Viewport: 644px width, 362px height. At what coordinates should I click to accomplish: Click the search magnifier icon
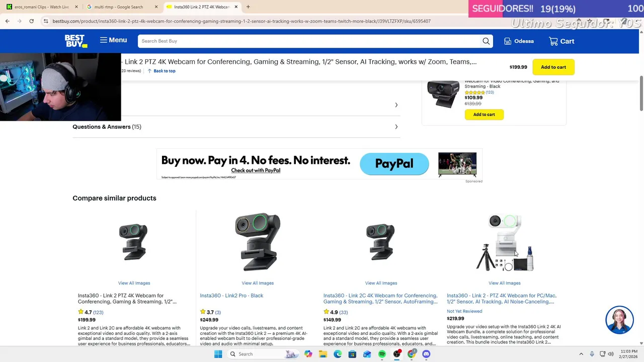pos(486,41)
